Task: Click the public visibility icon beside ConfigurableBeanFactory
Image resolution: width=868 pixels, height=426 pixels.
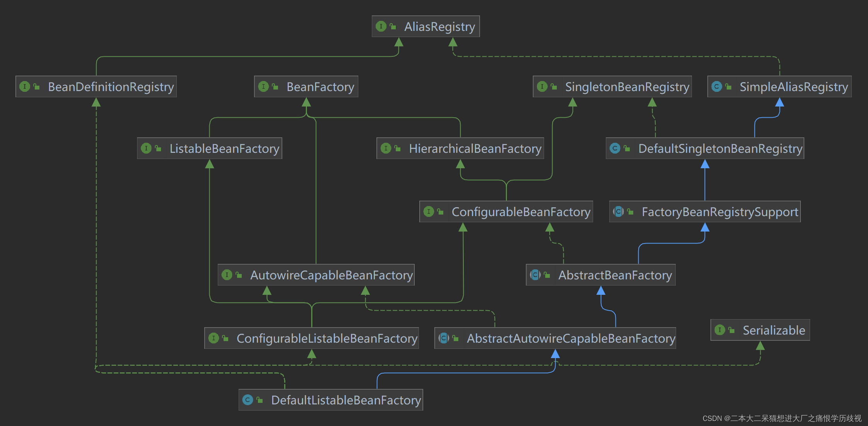Action: click(440, 212)
